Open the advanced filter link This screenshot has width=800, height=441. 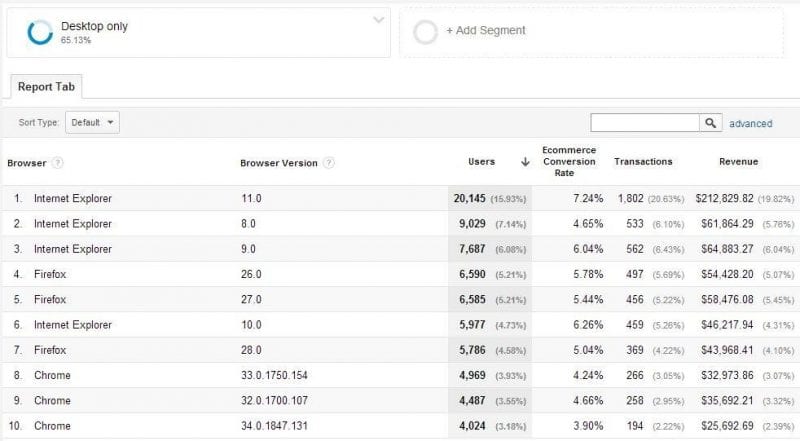(x=750, y=124)
